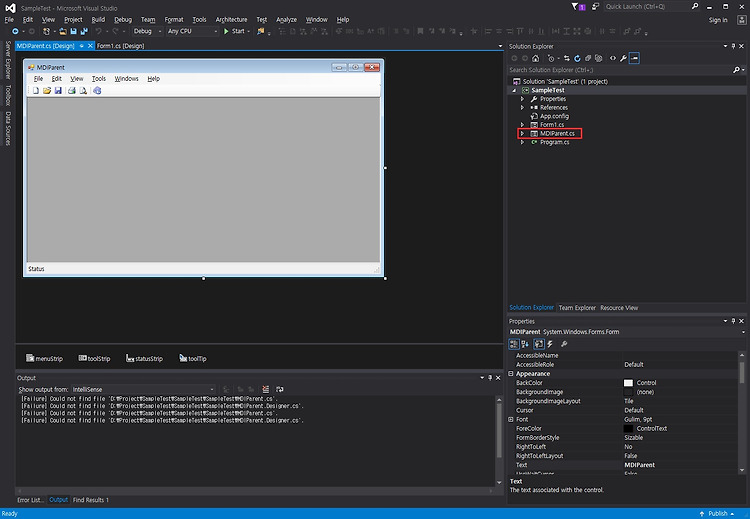Start debugging with Start button
Viewport: 750px width, 519px height.
237,31
